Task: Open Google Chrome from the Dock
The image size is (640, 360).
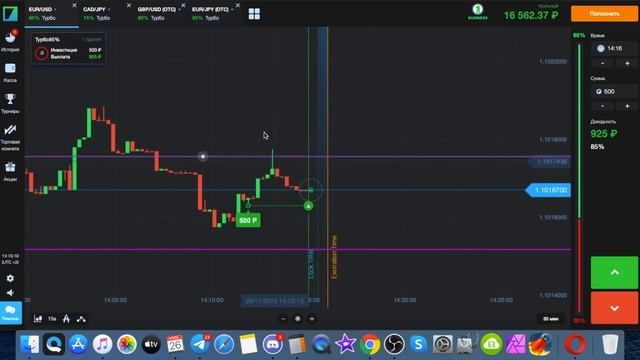Action: (x=370, y=344)
